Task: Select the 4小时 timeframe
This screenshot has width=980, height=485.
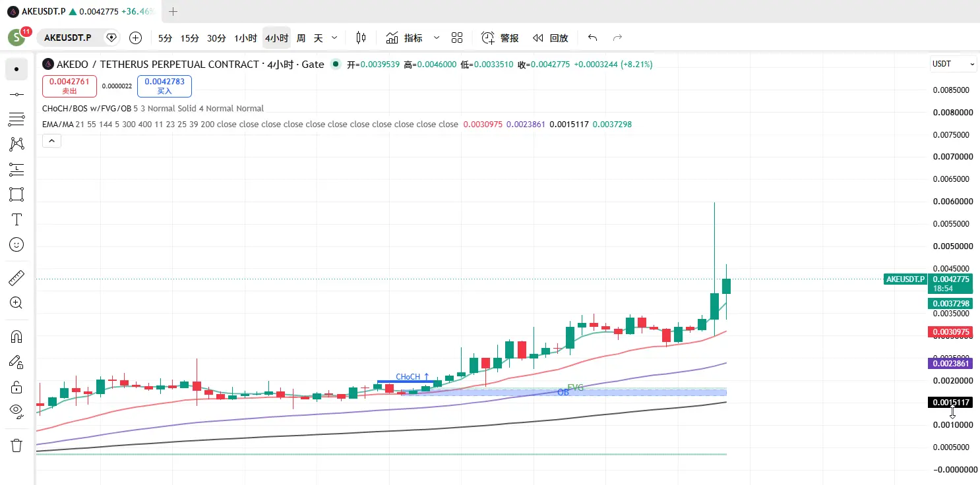Action: (x=276, y=38)
